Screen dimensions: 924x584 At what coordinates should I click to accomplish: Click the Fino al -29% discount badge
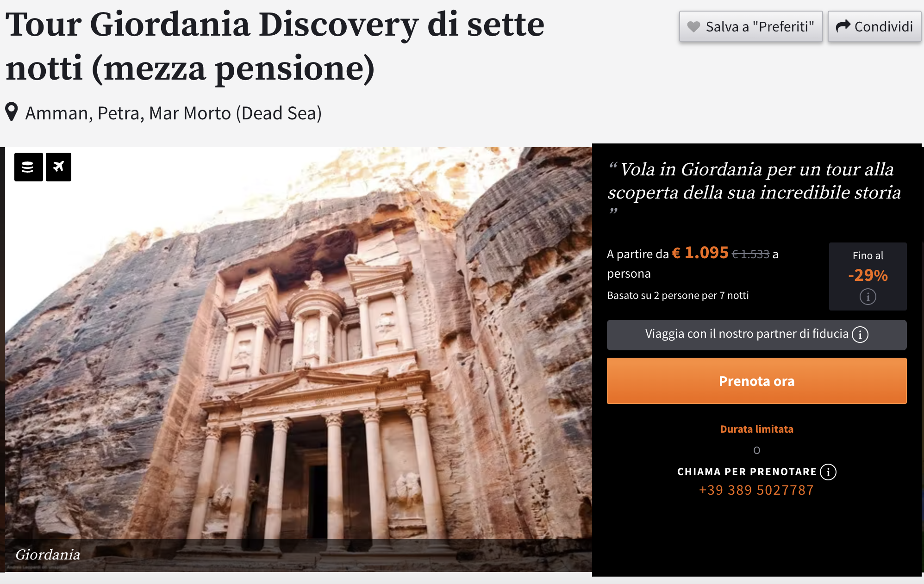[868, 276]
